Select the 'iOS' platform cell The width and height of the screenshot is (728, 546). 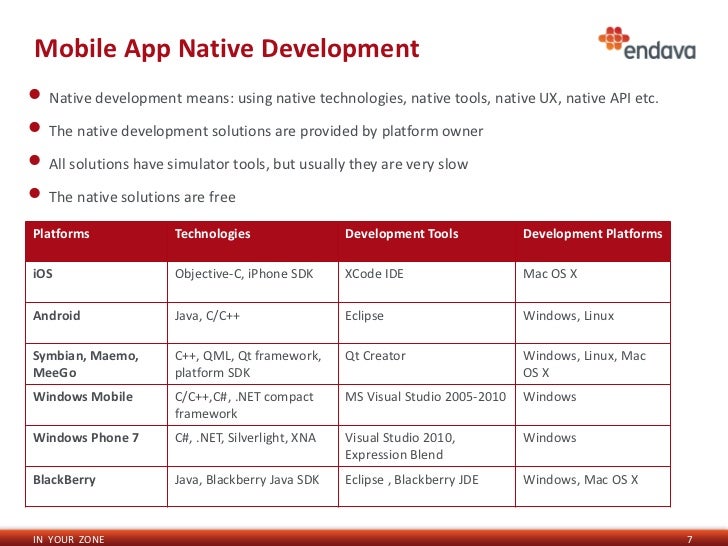[96, 282]
